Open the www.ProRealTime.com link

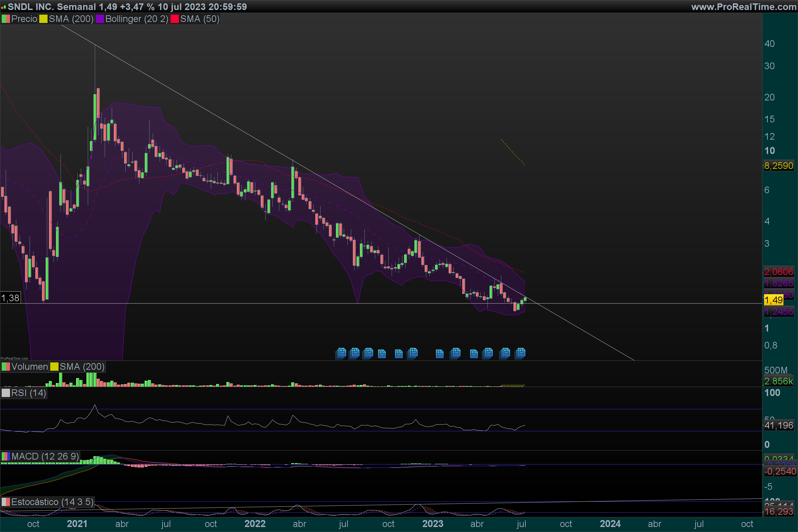(x=743, y=7)
